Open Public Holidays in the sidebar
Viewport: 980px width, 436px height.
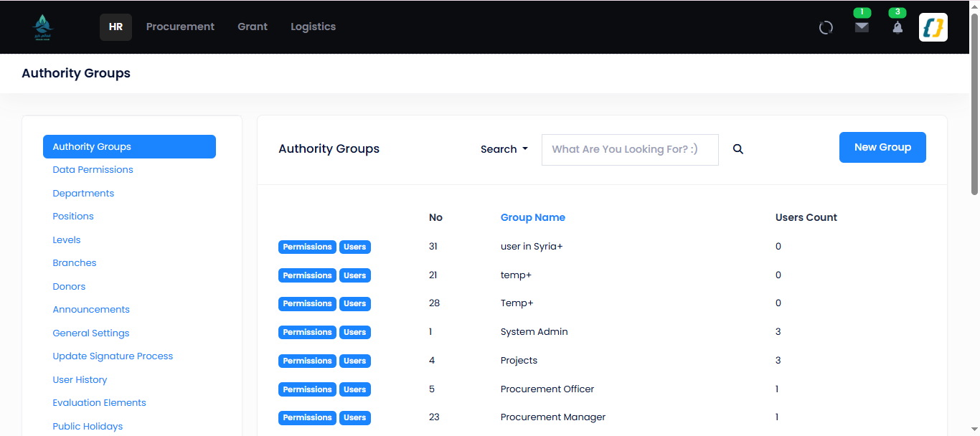(88, 427)
